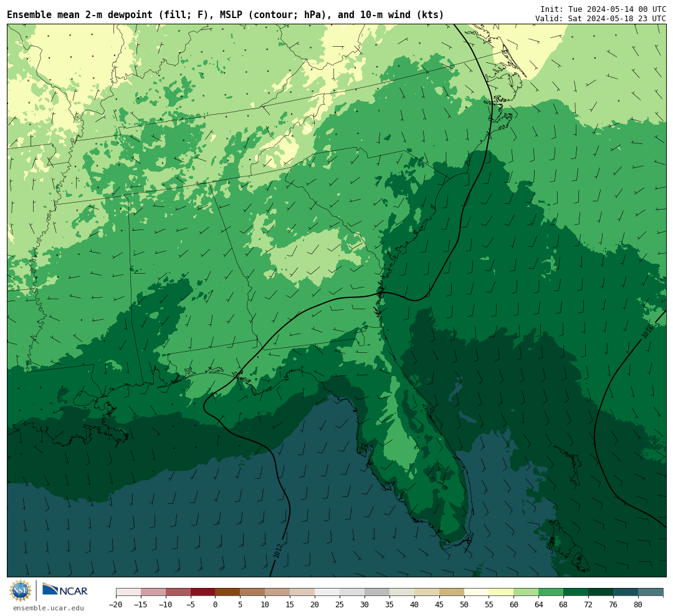
Task: Pick the pink −15 to −10 colorbar swatch
Action: (153, 592)
